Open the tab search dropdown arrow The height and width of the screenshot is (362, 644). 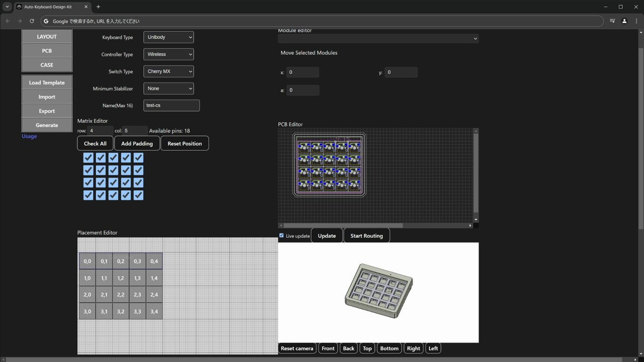[7, 7]
